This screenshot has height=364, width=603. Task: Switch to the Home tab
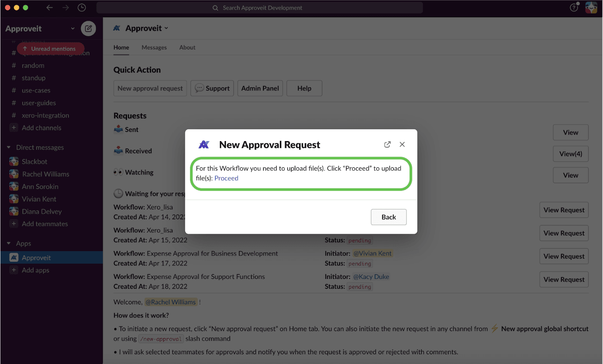coord(121,48)
